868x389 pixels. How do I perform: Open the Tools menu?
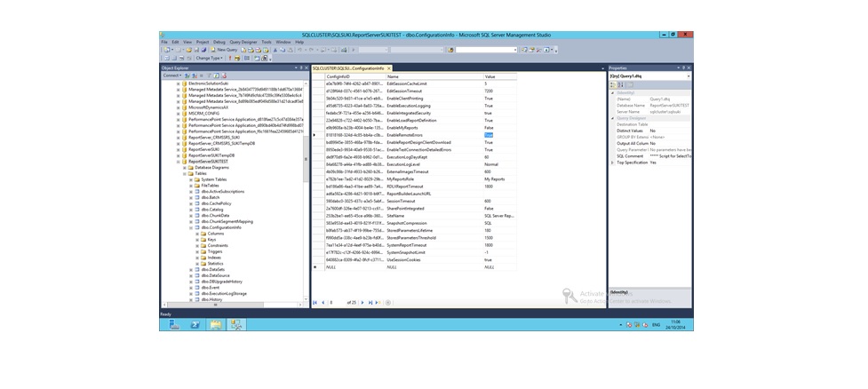[x=267, y=42]
